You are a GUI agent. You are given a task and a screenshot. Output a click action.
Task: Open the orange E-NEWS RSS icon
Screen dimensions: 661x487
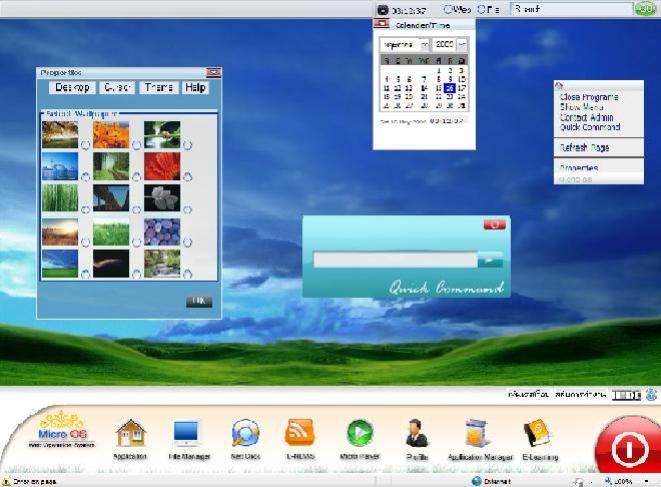(300, 432)
